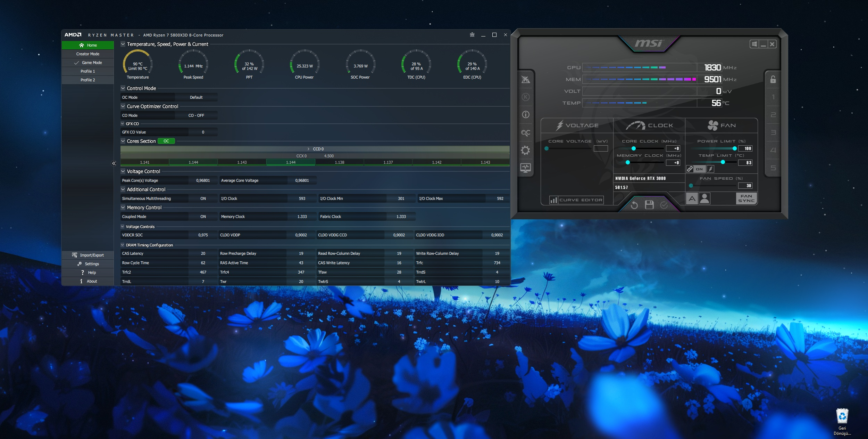
Task: Select Home in Ryzen Master sidebar
Action: point(88,45)
